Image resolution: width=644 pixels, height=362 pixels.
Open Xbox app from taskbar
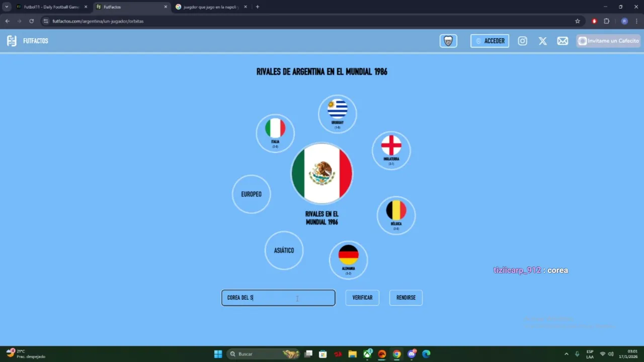click(x=368, y=354)
